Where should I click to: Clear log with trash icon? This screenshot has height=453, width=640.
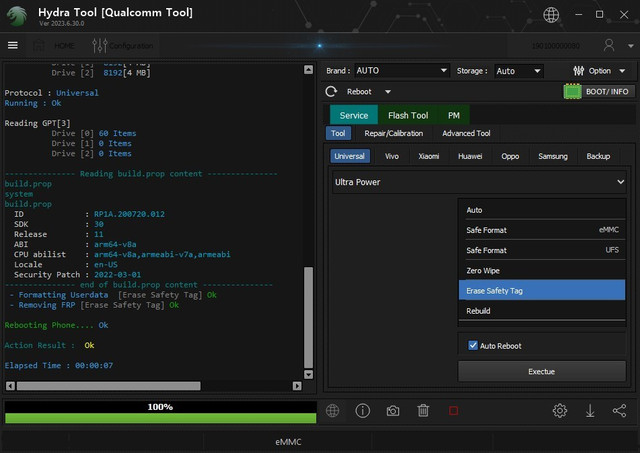[423, 411]
